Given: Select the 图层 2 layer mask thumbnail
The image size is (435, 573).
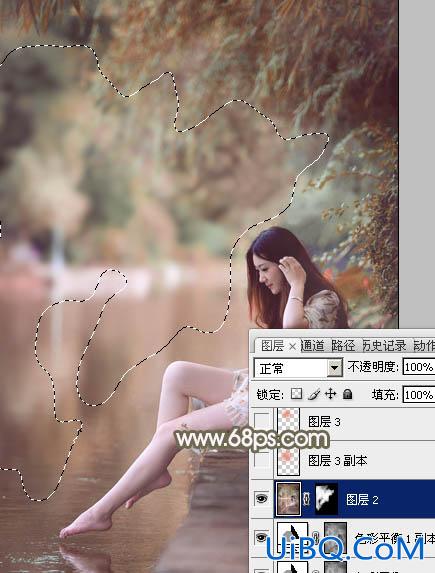Looking at the screenshot, I should tap(326, 499).
